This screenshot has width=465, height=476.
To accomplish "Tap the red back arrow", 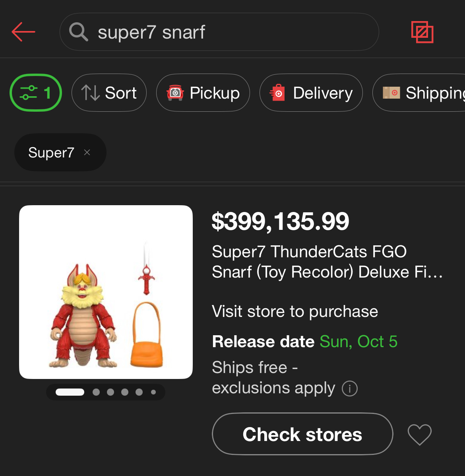I will (23, 32).
